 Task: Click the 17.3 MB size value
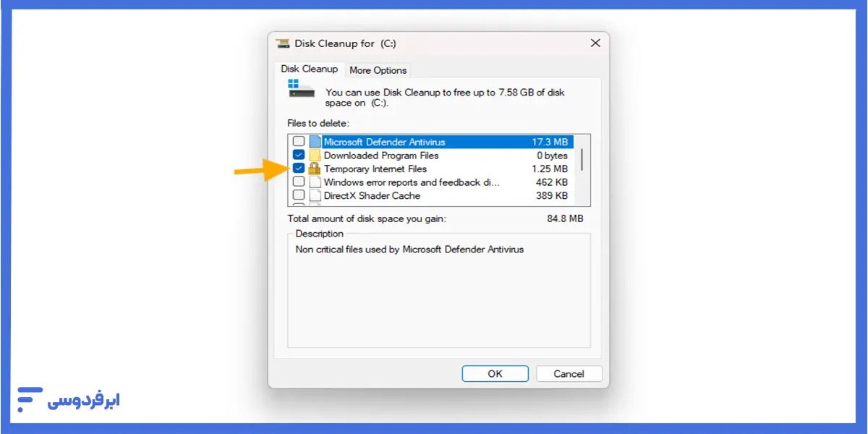coord(550,142)
